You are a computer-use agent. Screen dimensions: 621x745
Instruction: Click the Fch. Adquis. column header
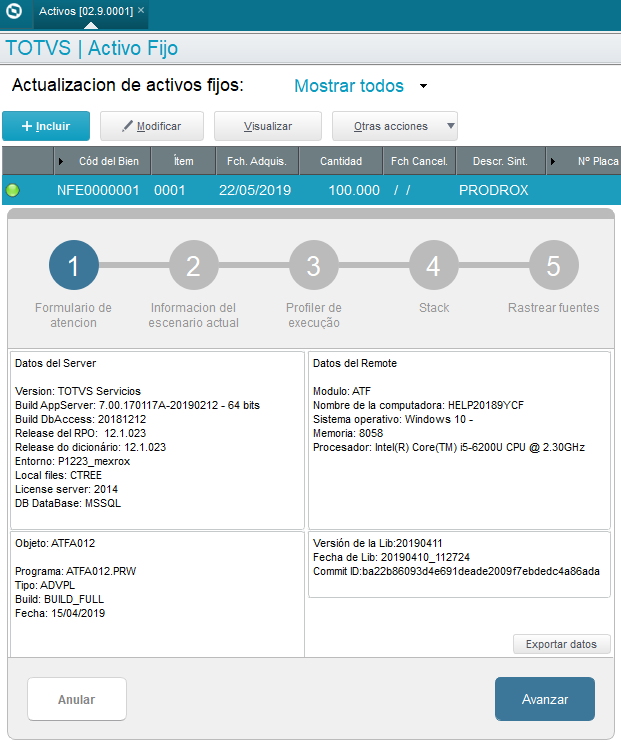[x=257, y=162]
